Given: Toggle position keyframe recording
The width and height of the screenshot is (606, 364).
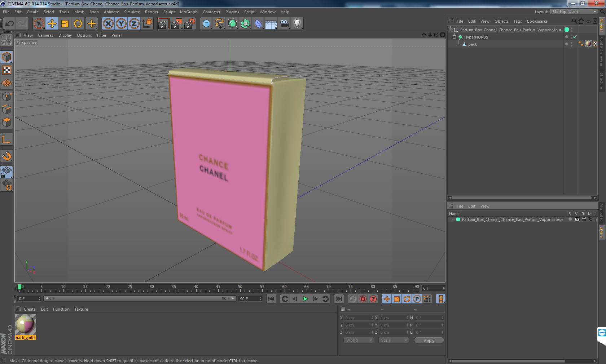Looking at the screenshot, I should (387, 299).
